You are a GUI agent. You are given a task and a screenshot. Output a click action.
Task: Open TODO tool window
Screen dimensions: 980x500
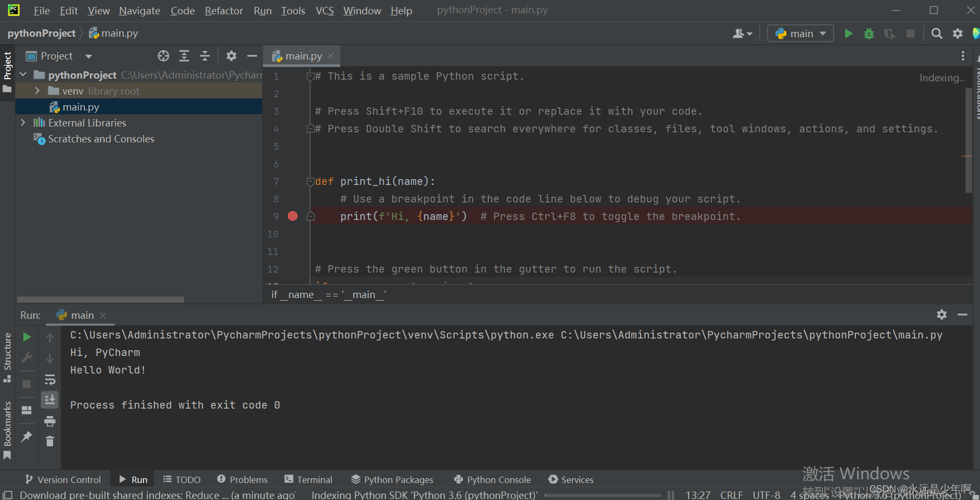(182, 479)
